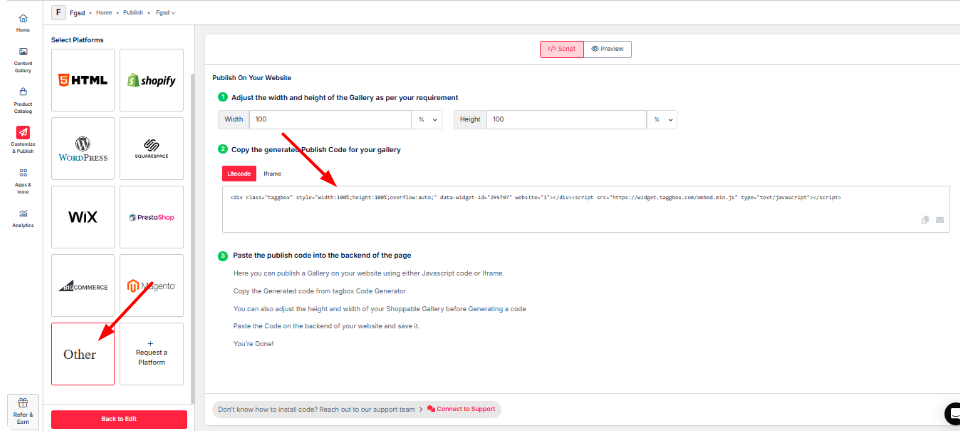
Task: Click 'Select Platforms' heading
Action: coord(77,40)
